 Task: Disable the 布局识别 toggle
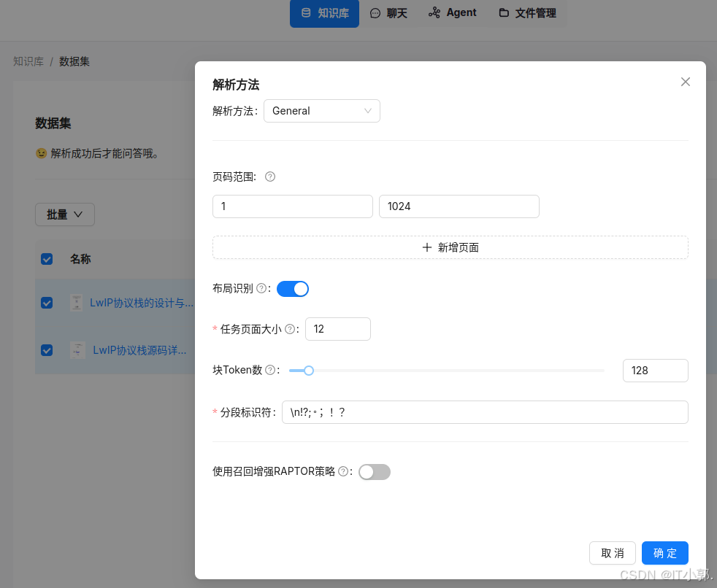click(x=293, y=289)
